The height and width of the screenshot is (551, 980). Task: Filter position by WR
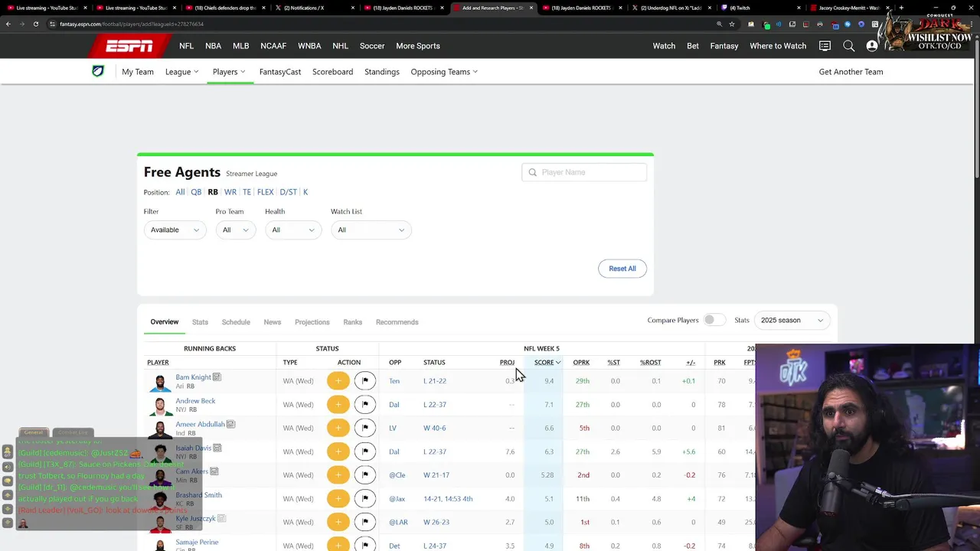click(x=230, y=192)
